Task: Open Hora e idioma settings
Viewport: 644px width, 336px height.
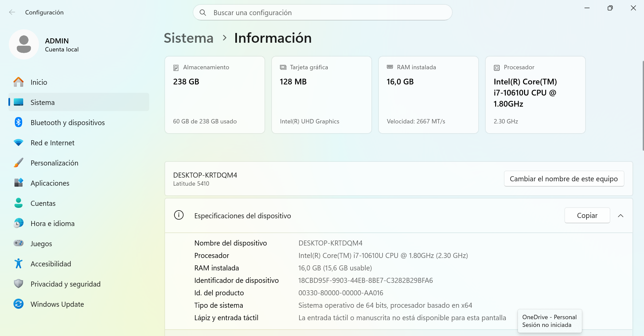Action: pos(52,223)
